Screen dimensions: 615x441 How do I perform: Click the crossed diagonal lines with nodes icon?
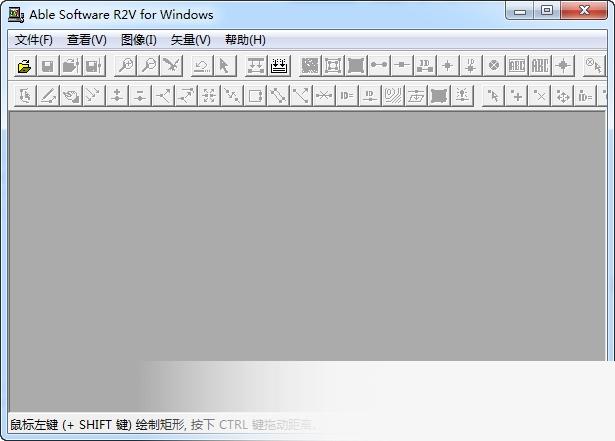pos(301,96)
